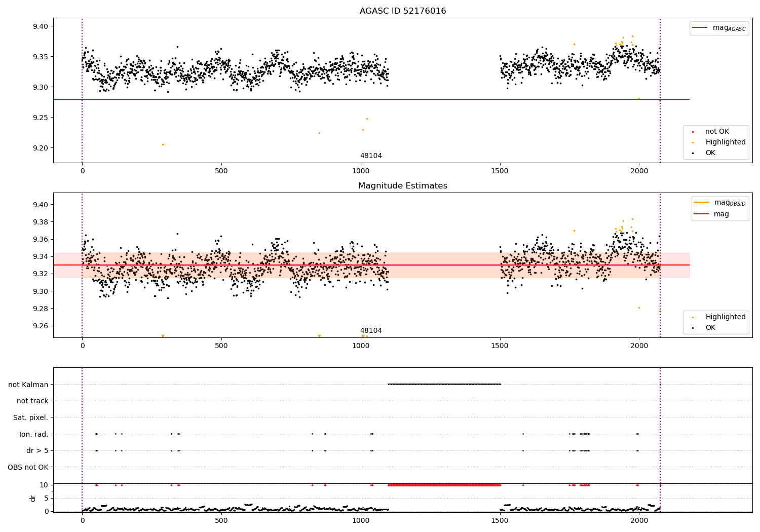Click "OK" in the AGASC plot legend
Screen dimensions: 760x532
coord(710,153)
